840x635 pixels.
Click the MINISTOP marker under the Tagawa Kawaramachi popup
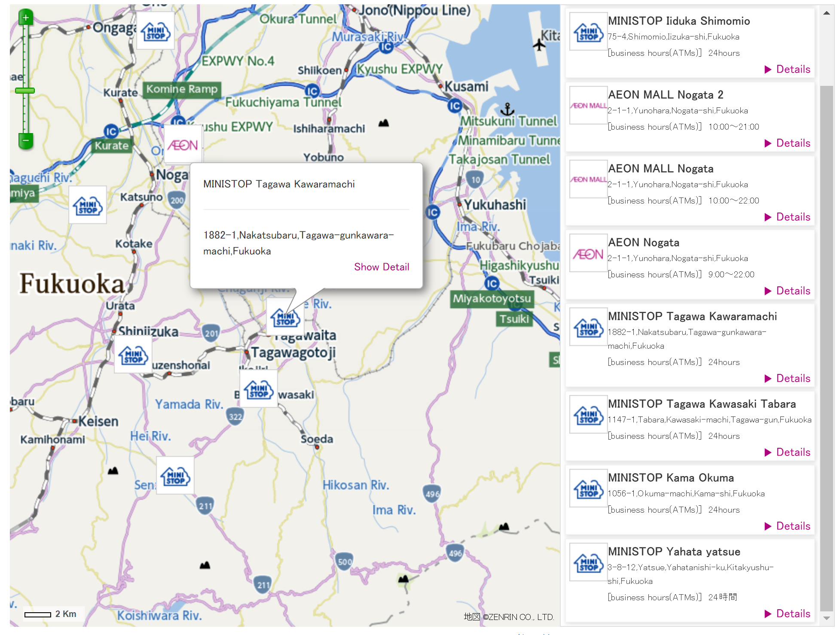coord(285,317)
